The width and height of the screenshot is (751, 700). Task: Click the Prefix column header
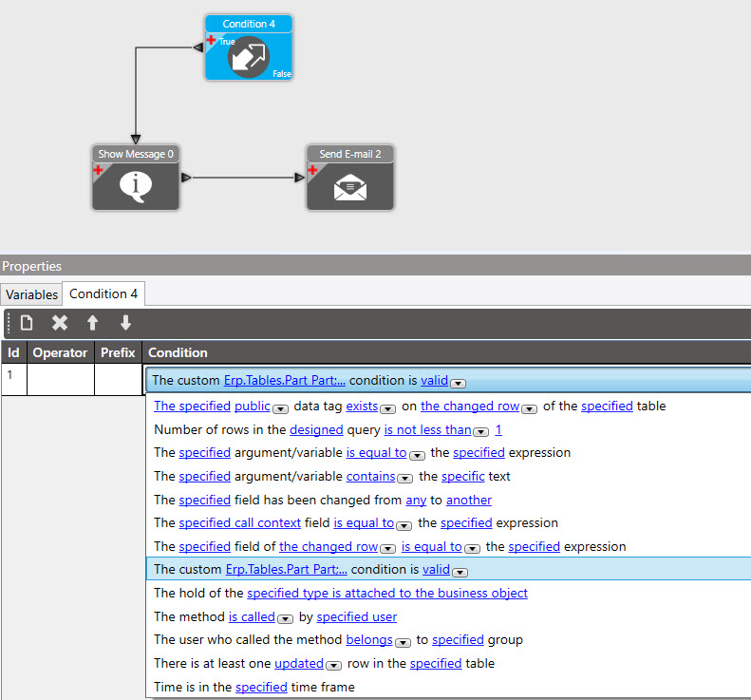pos(118,352)
